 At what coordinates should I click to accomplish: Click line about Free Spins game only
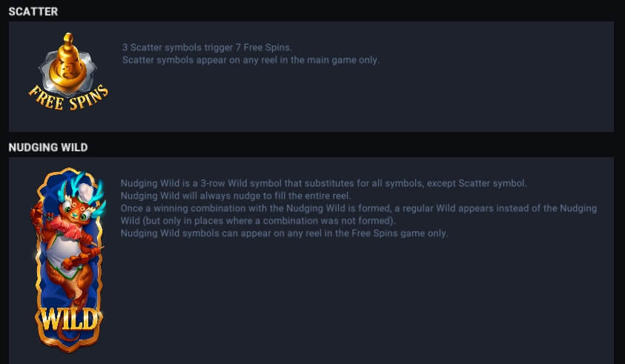(x=284, y=234)
